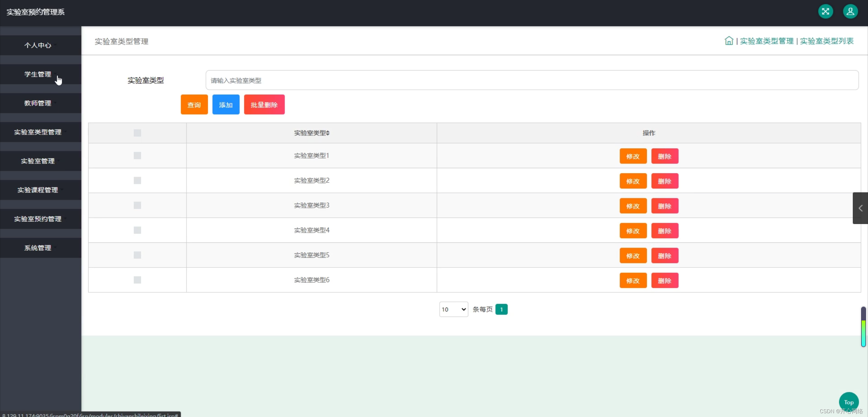
Task: Select 实验课程管理 in the sidebar
Action: [38, 190]
